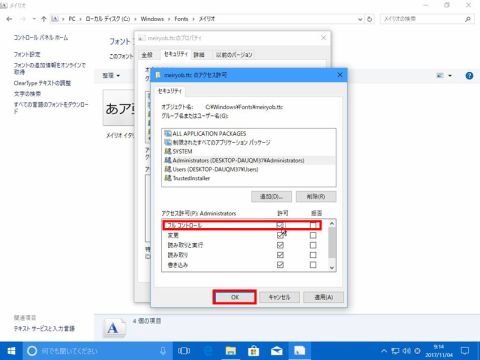Screen dimensions: 480x360
Task: Open the Windows Start menu
Action: pyautogui.click(x=11, y=351)
